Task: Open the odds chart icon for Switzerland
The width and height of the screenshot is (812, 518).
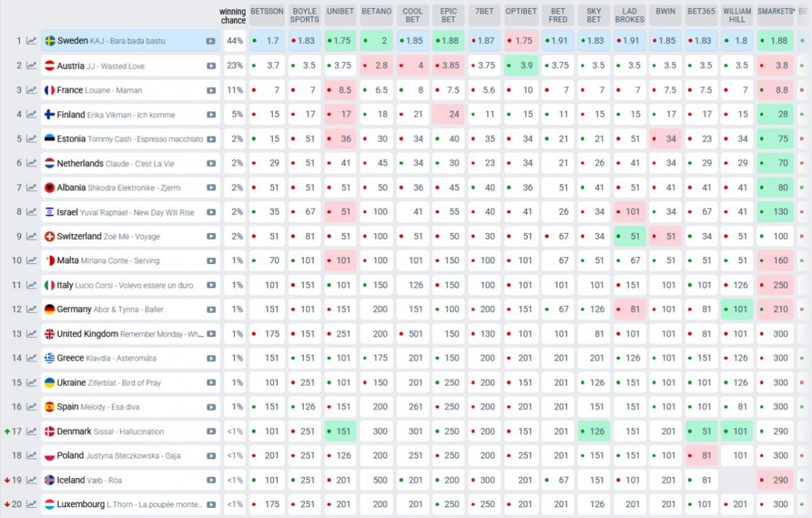Action: (x=32, y=236)
